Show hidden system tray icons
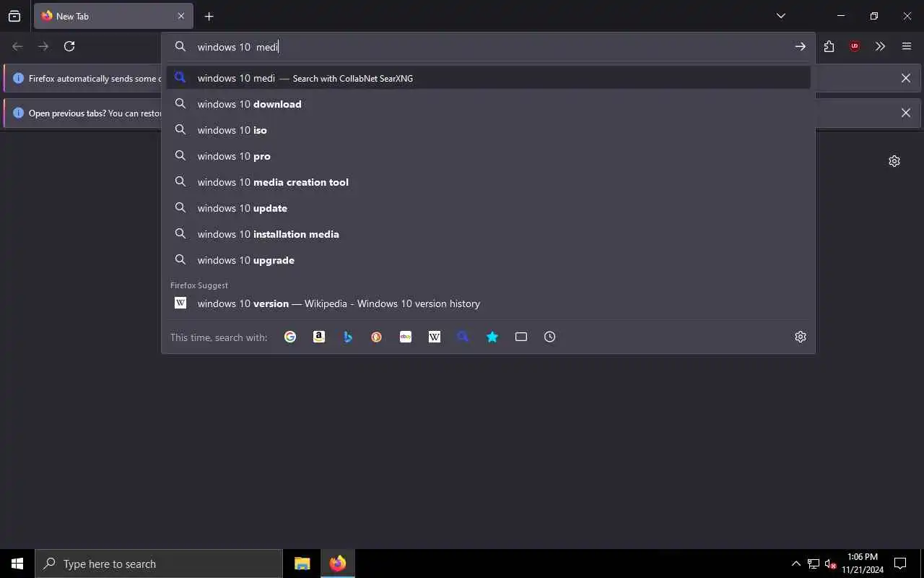Viewport: 924px width, 578px height. [x=796, y=564]
